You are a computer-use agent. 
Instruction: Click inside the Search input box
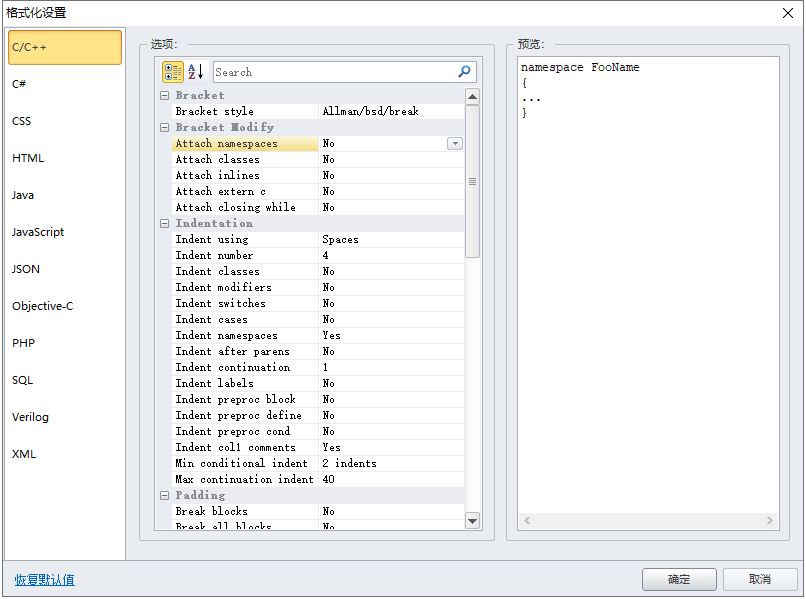pos(330,71)
